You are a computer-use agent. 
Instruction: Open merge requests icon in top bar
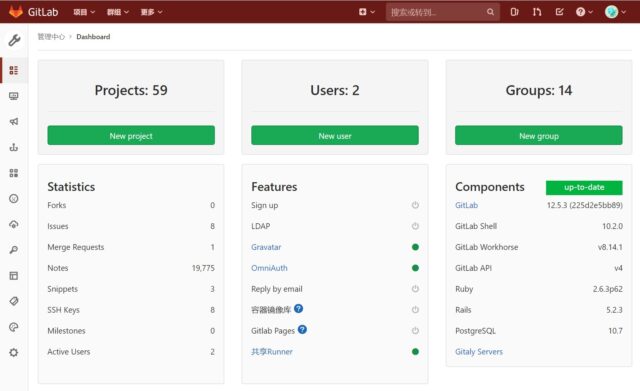(537, 12)
